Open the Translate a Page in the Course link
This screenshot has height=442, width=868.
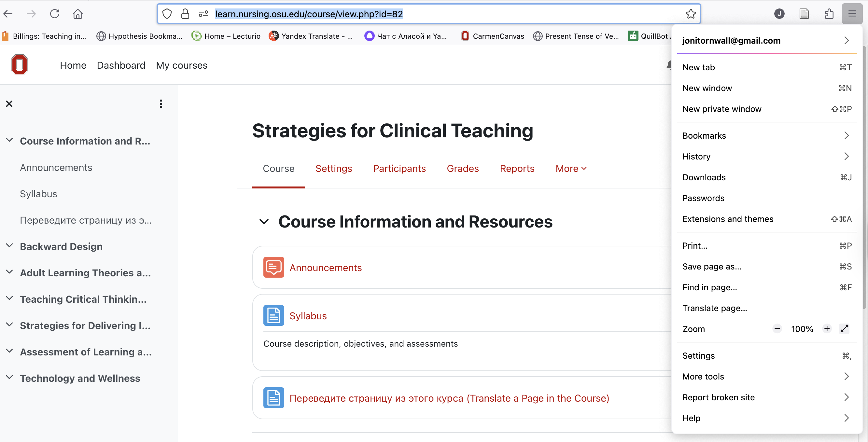(x=449, y=398)
